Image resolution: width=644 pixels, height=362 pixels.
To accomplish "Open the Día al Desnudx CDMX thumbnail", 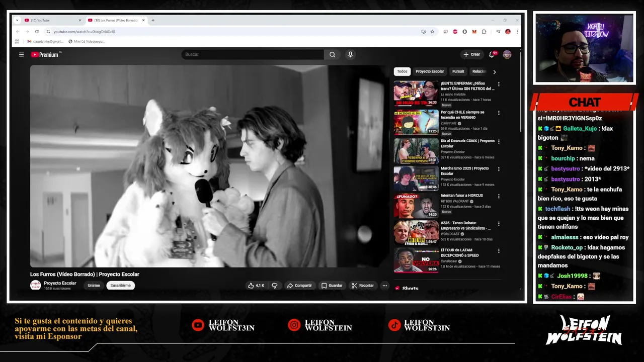I will [416, 150].
